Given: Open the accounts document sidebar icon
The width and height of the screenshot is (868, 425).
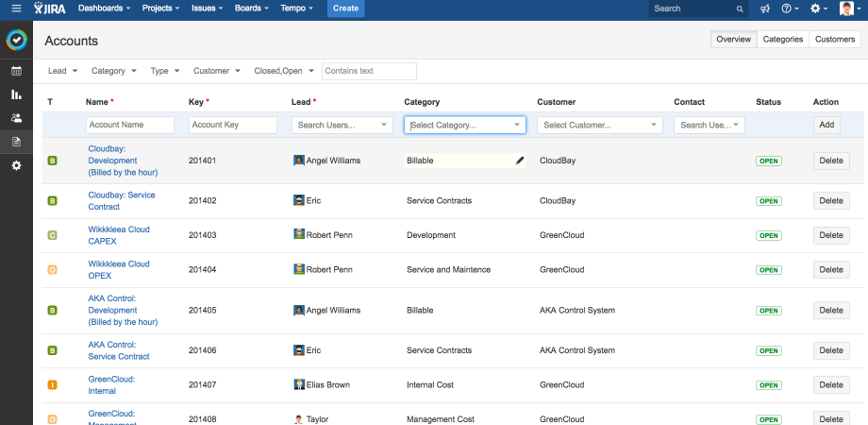Looking at the screenshot, I should coord(17,142).
